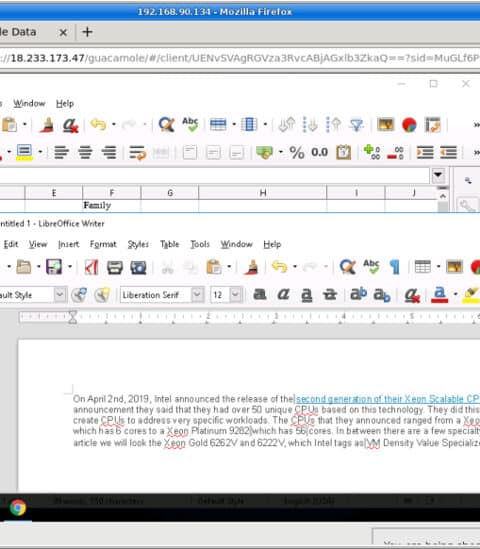
Task: Click Center Horizontally icon in Calc
Action: (85, 152)
